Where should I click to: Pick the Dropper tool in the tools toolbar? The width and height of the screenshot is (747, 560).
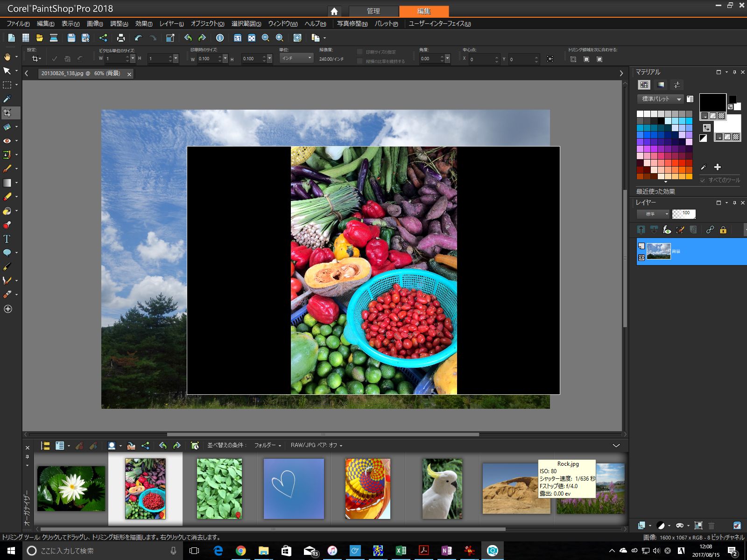(x=7, y=99)
